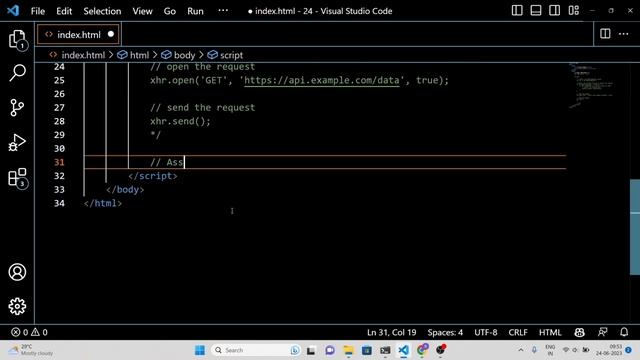Split the editor to the right

pyautogui.click(x=605, y=34)
